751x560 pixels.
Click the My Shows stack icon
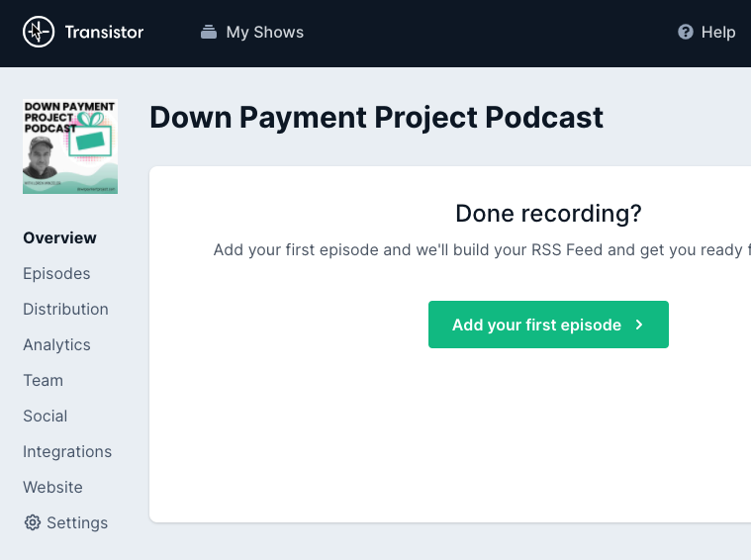tap(209, 32)
